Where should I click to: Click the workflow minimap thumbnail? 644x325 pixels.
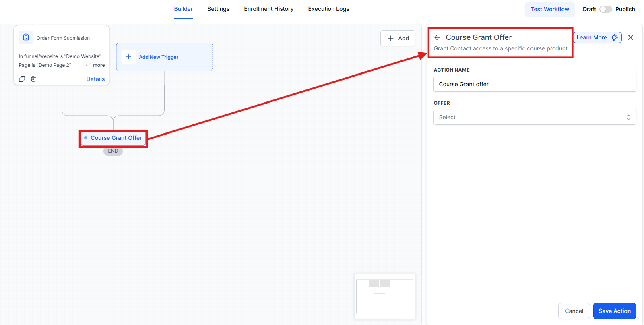385,296
